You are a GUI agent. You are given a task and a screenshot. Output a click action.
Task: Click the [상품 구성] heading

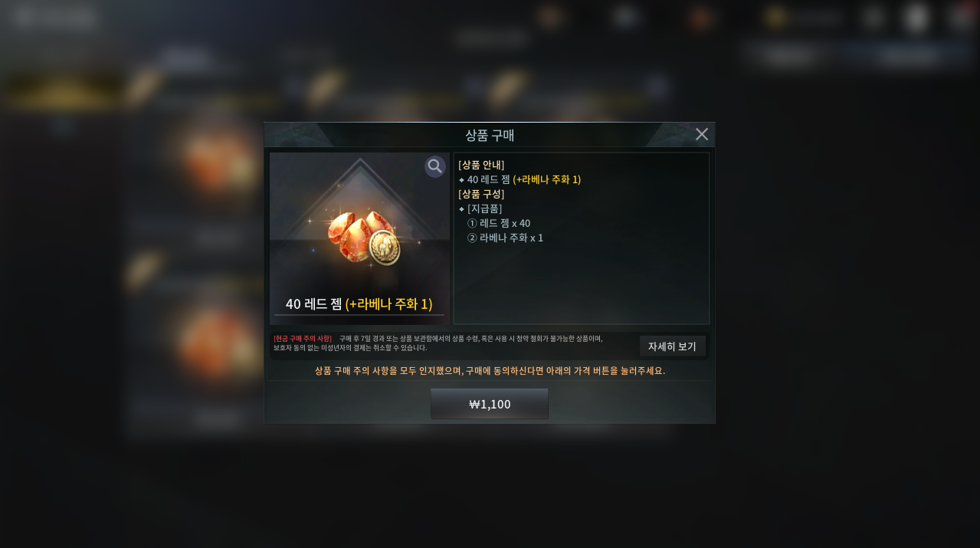481,194
